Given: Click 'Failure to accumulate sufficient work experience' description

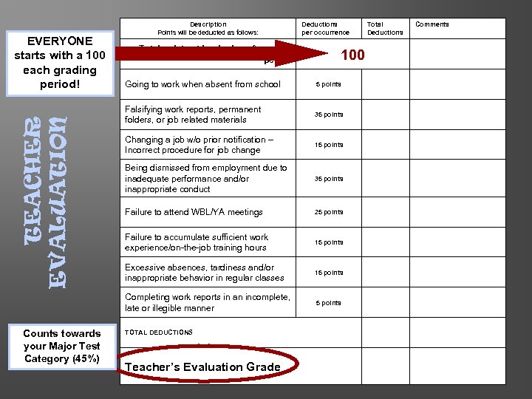Looking at the screenshot, I should (x=196, y=242).
